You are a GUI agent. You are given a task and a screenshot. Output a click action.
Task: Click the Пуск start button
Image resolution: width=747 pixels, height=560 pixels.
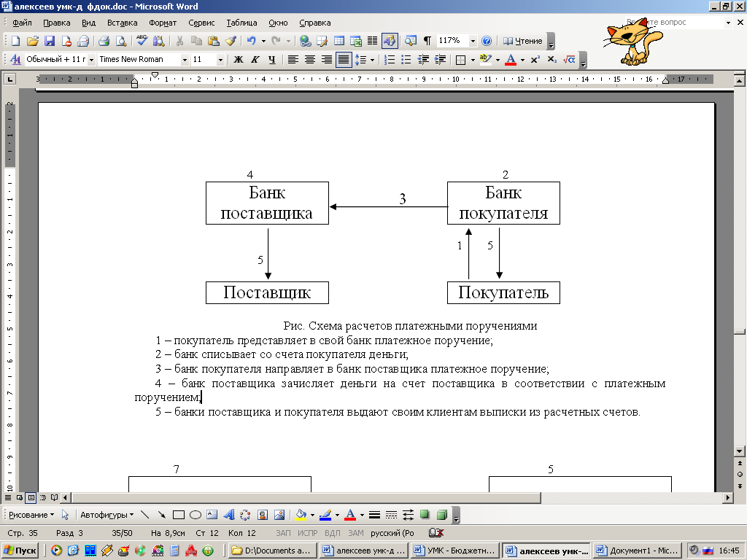(x=20, y=551)
